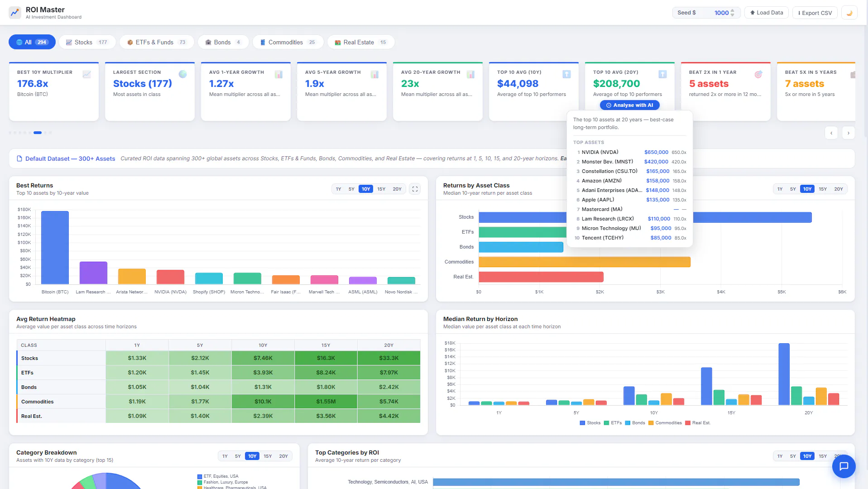Toggle Real Est. series in Median Return legend

point(698,423)
